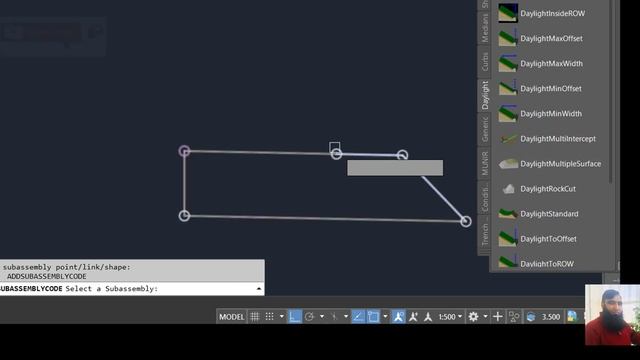Select the DaylightMultipleSurface subassembly
This screenshot has height=360, width=640.
pyautogui.click(x=549, y=164)
